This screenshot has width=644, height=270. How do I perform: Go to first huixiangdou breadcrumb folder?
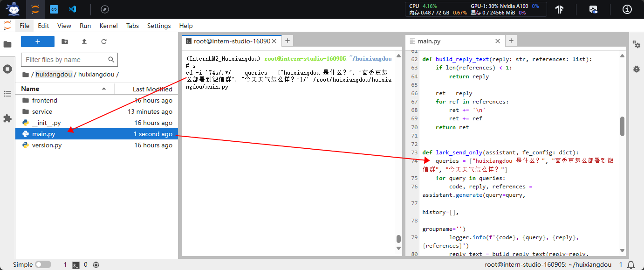[55, 74]
